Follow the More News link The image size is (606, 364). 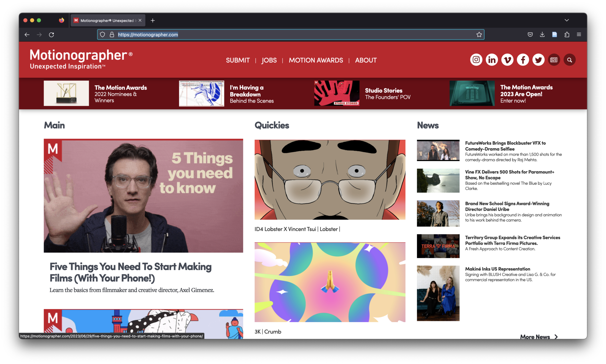[539, 337]
